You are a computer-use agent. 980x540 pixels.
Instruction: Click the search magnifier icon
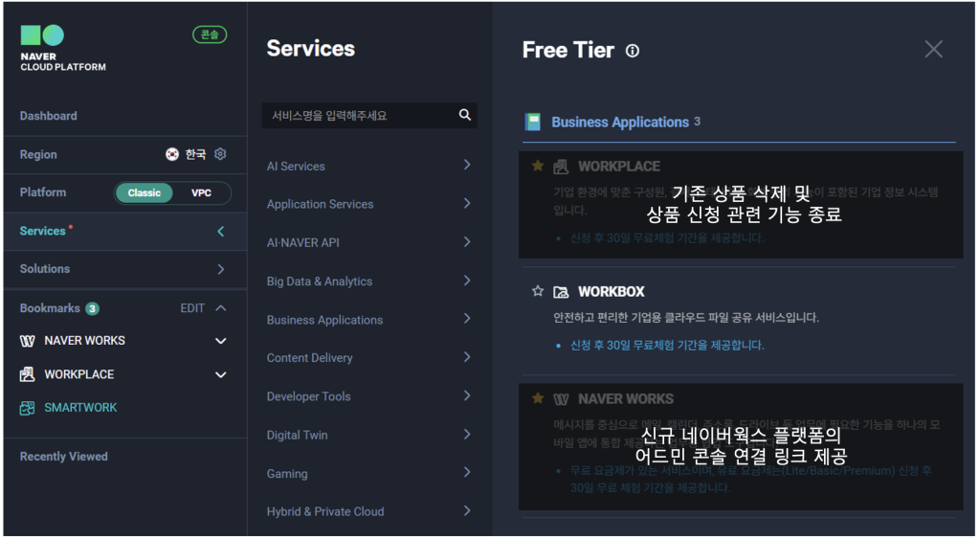[465, 115]
